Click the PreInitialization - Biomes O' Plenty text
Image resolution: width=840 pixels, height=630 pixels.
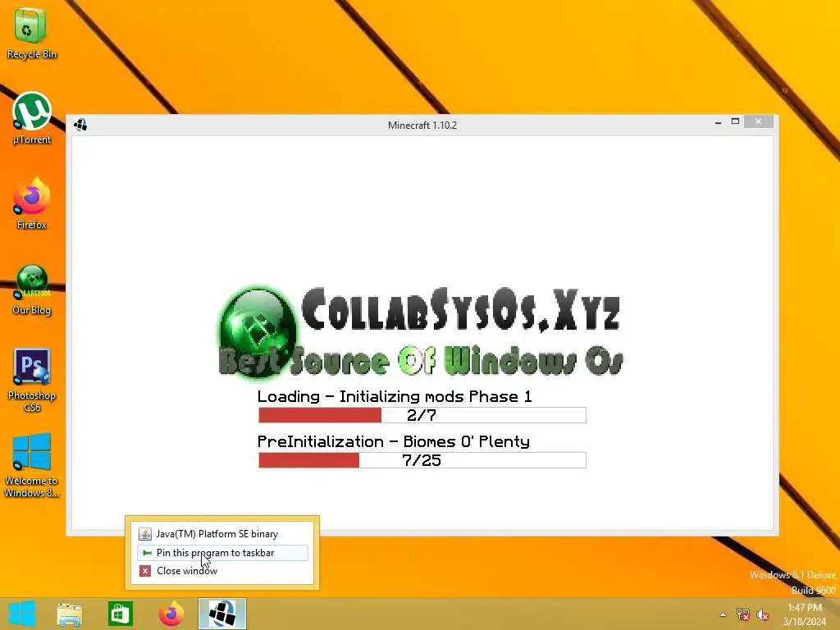coord(394,442)
